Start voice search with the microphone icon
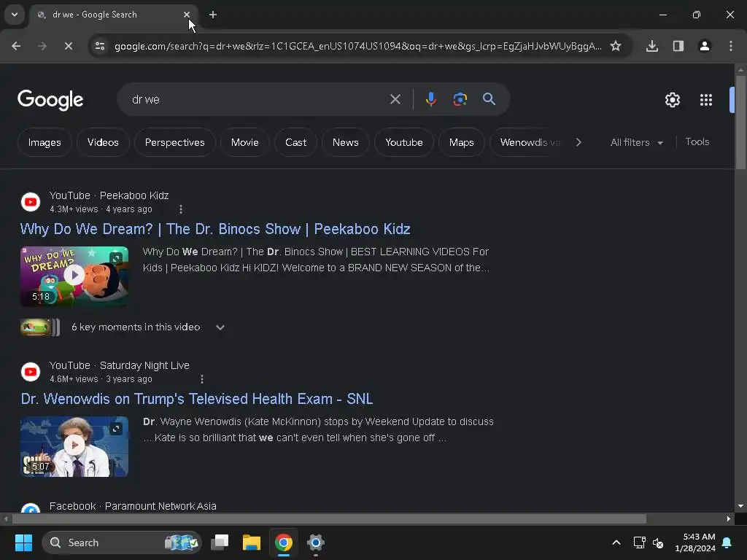This screenshot has height=560, width=747. (430, 99)
